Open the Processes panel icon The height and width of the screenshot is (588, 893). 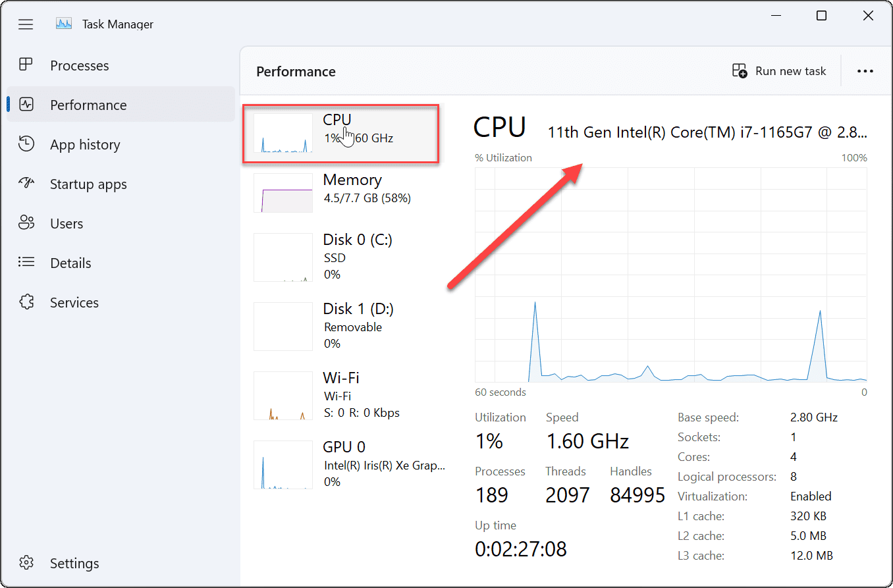(26, 65)
